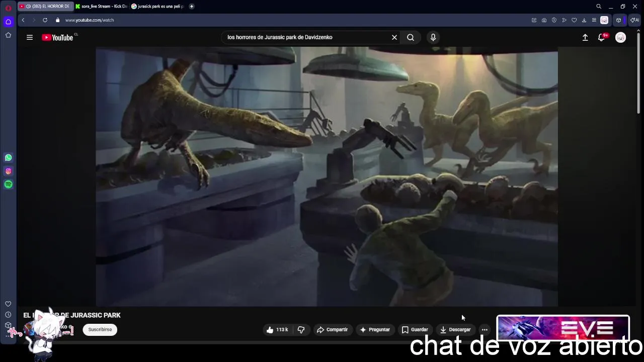Open Opera AI assistant button
This screenshot has height=362, width=644.
(x=635, y=20)
